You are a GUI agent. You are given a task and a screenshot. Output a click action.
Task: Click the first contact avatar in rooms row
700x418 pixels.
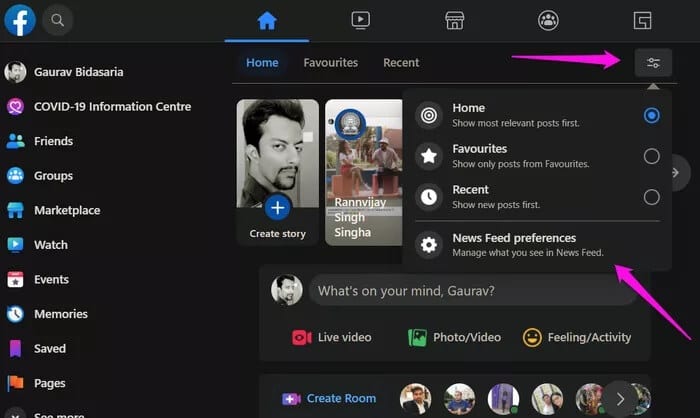tap(415, 399)
